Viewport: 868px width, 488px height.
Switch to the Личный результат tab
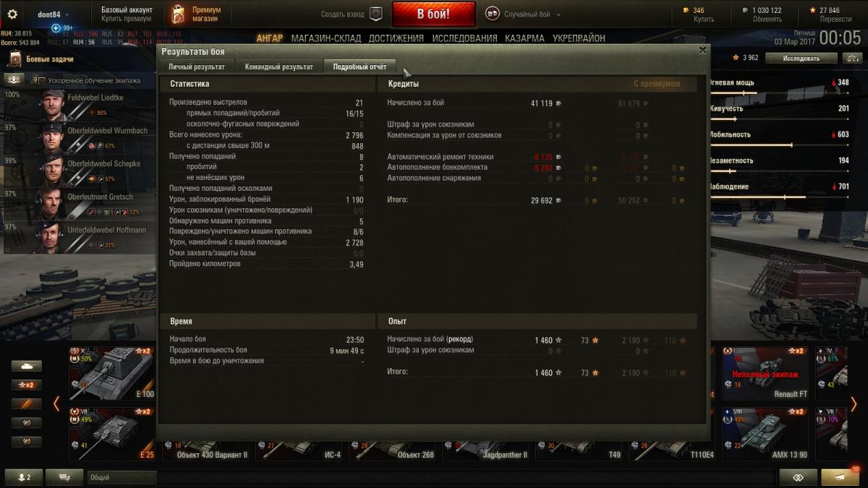(x=197, y=67)
